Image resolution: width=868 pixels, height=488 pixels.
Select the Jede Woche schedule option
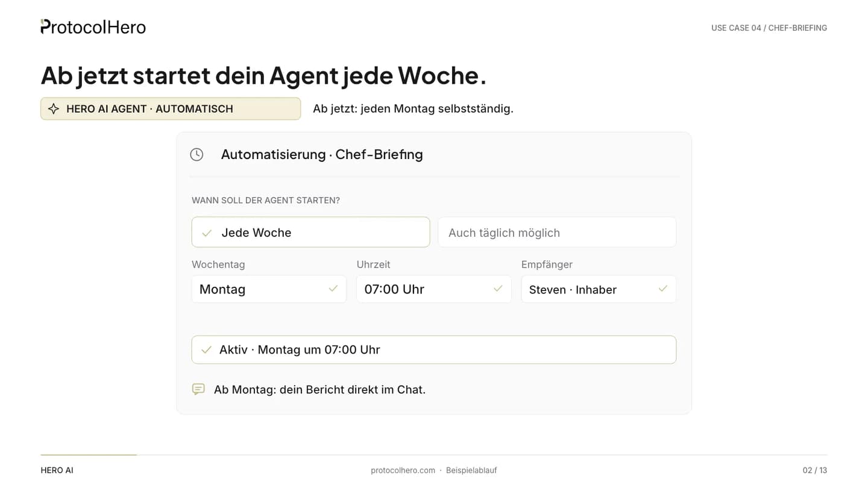coord(310,232)
